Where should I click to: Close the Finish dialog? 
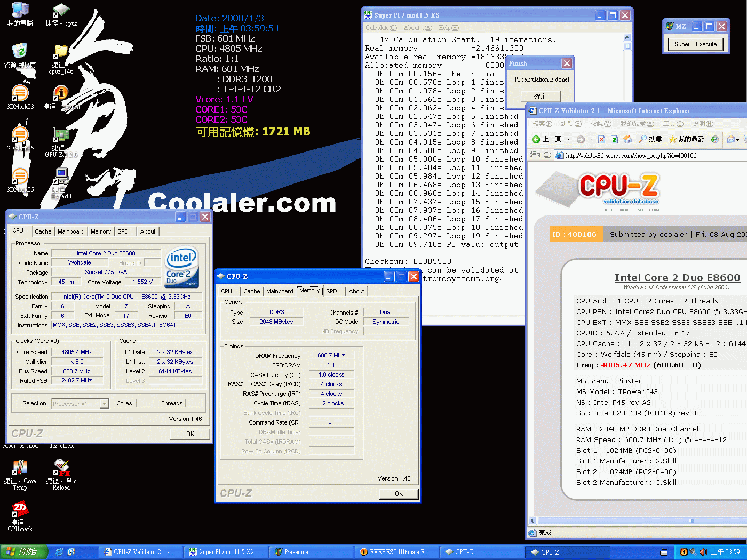[567, 63]
